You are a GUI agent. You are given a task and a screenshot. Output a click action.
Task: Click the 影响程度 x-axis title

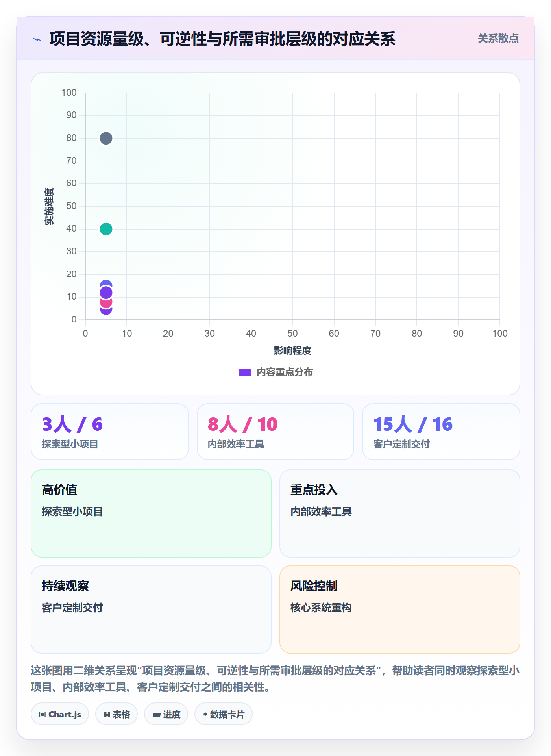[292, 350]
